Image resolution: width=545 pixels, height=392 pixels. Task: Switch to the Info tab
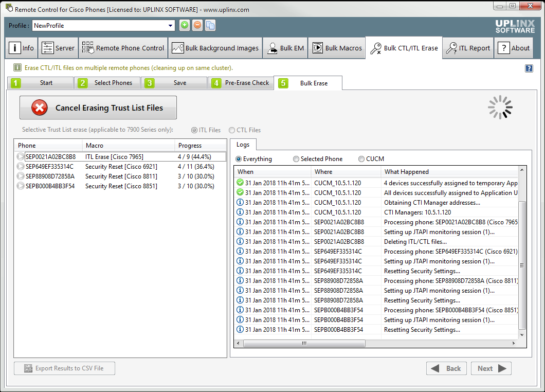[x=22, y=48]
